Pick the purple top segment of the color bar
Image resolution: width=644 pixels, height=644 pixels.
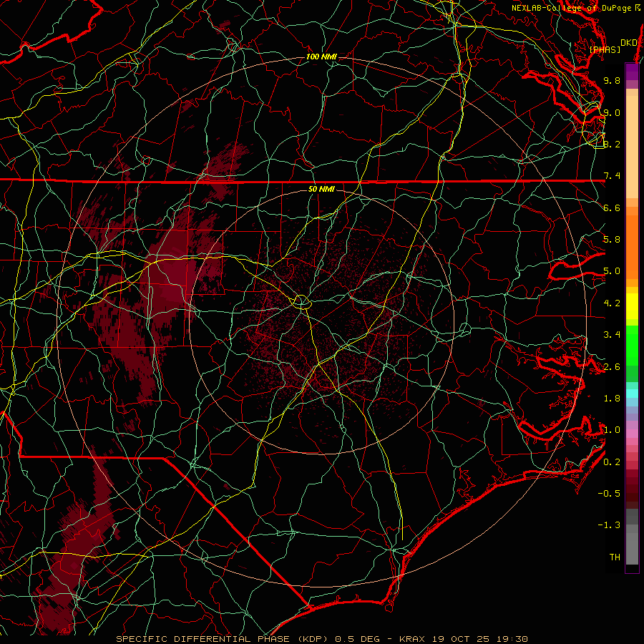point(632,72)
